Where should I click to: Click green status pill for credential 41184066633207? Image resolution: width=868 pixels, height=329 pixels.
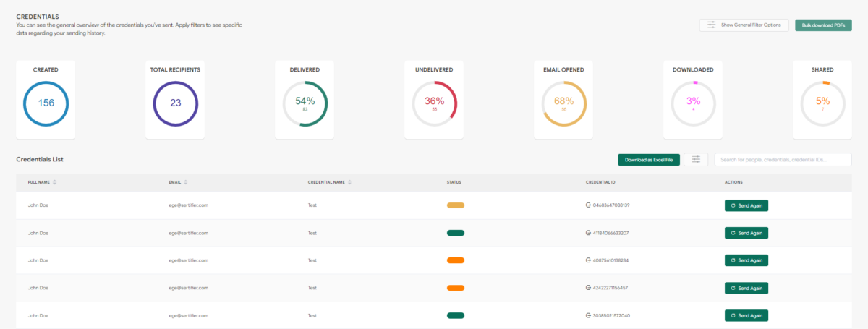pyautogui.click(x=456, y=233)
